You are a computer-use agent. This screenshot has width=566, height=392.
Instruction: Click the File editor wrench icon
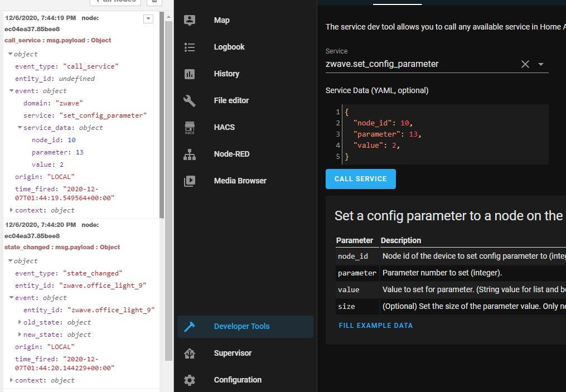click(190, 101)
